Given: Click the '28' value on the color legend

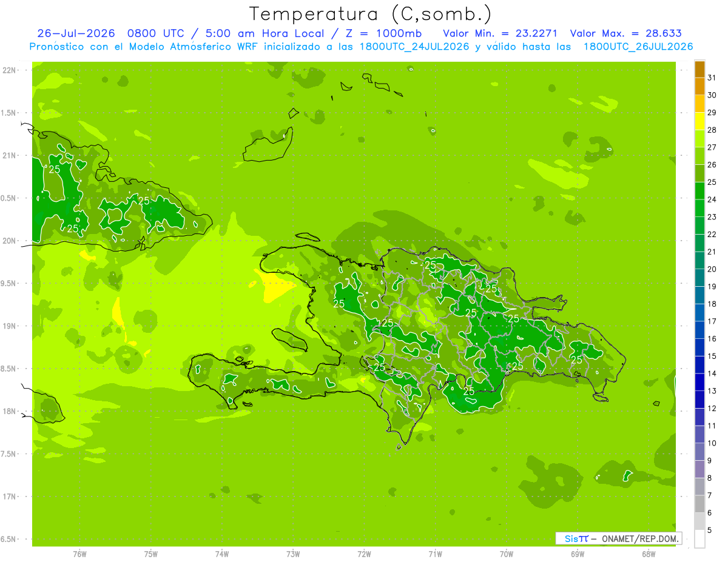Looking at the screenshot, I should [x=712, y=130].
